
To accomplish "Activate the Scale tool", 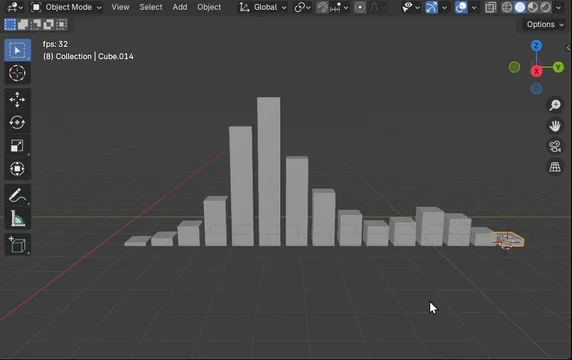I will pos(17,146).
